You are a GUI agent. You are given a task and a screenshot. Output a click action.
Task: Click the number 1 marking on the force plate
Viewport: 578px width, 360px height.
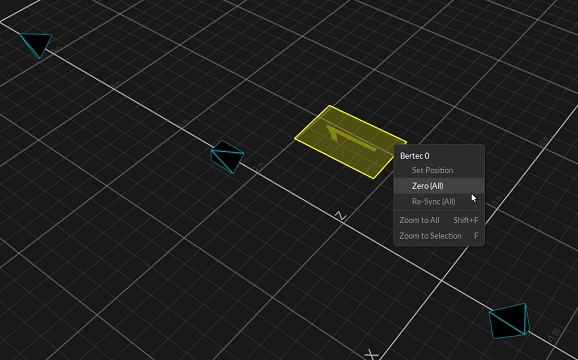pyautogui.click(x=350, y=138)
